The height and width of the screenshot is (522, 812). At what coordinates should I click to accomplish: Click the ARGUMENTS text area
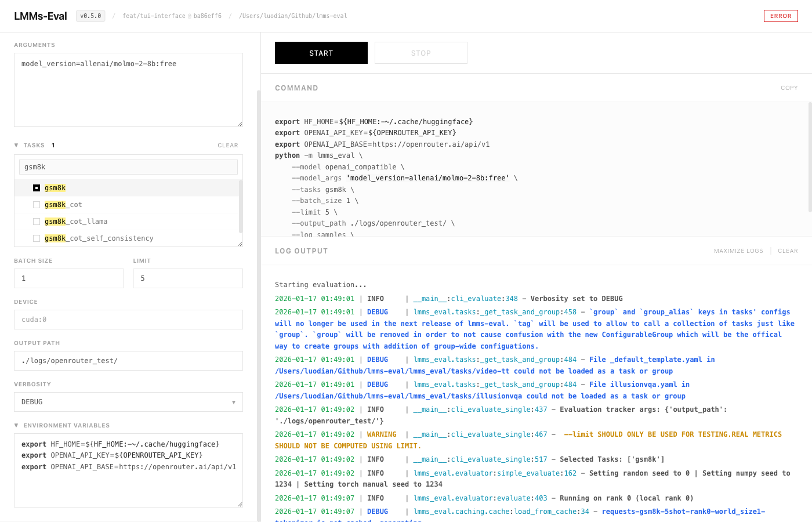point(128,90)
